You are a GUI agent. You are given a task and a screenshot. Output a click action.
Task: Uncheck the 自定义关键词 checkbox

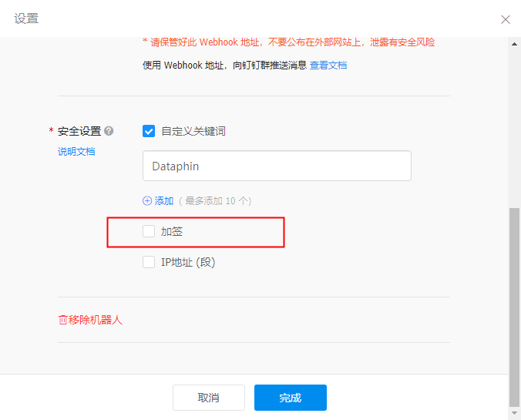[x=149, y=131]
